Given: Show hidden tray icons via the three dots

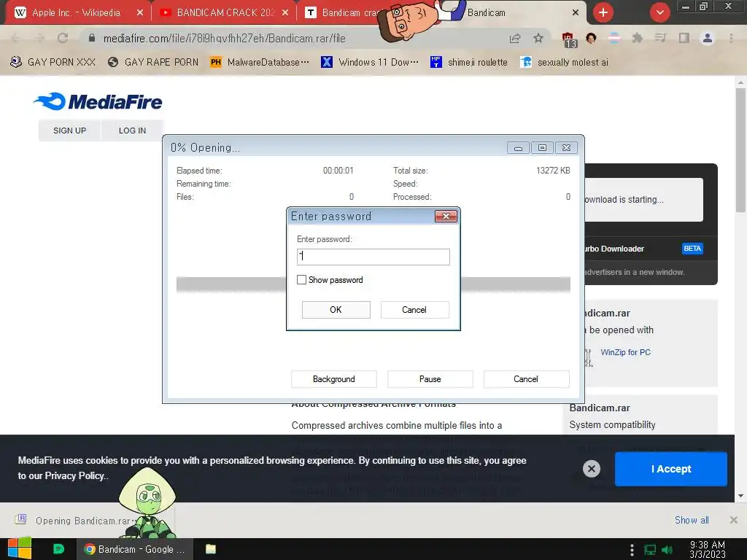Looking at the screenshot, I should [x=632, y=550].
